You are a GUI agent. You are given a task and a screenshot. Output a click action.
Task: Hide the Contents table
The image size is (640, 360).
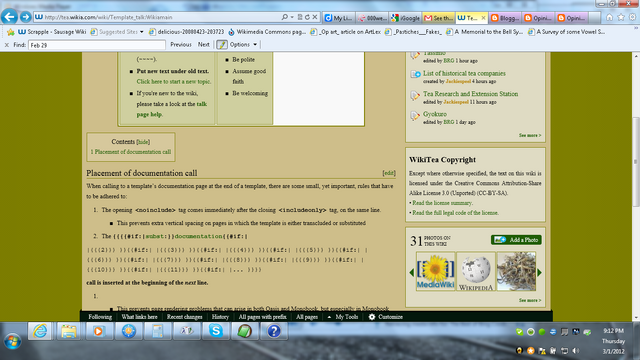click(143, 142)
